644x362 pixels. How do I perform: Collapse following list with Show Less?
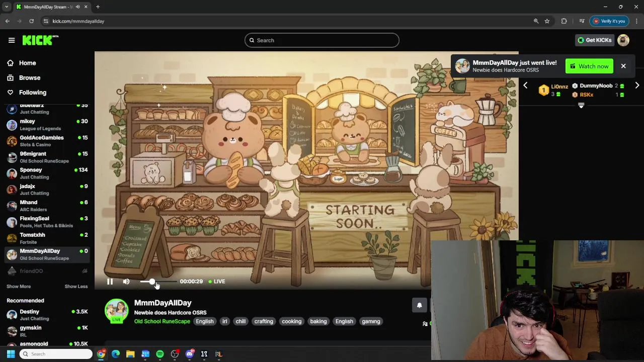coord(76,287)
